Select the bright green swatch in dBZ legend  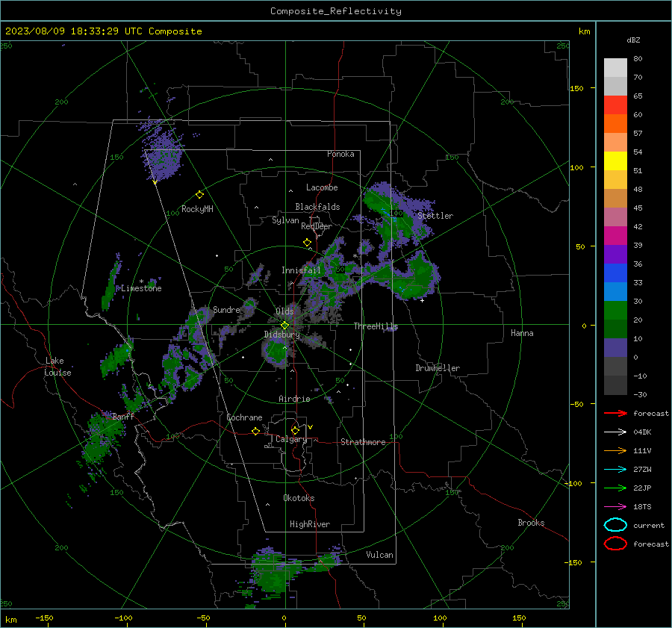click(x=615, y=310)
